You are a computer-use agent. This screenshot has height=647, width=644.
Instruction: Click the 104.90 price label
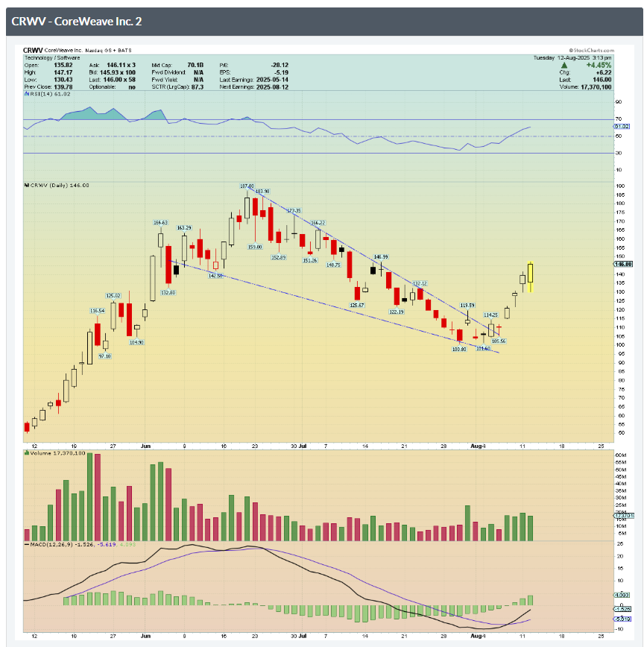click(136, 342)
